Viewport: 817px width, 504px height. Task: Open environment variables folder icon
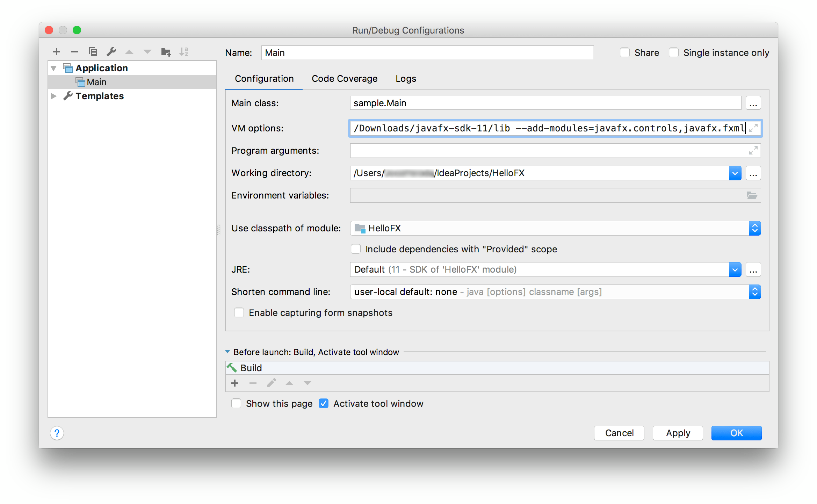click(x=752, y=195)
